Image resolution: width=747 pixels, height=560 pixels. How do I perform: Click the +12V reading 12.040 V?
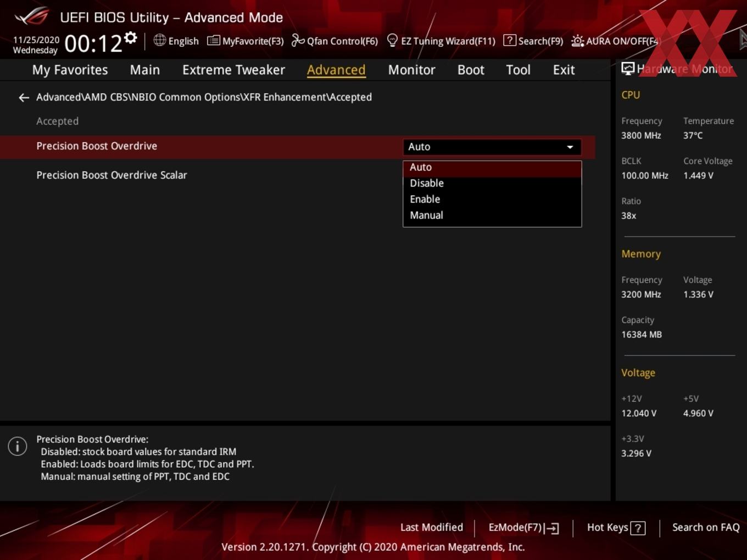coord(639,413)
